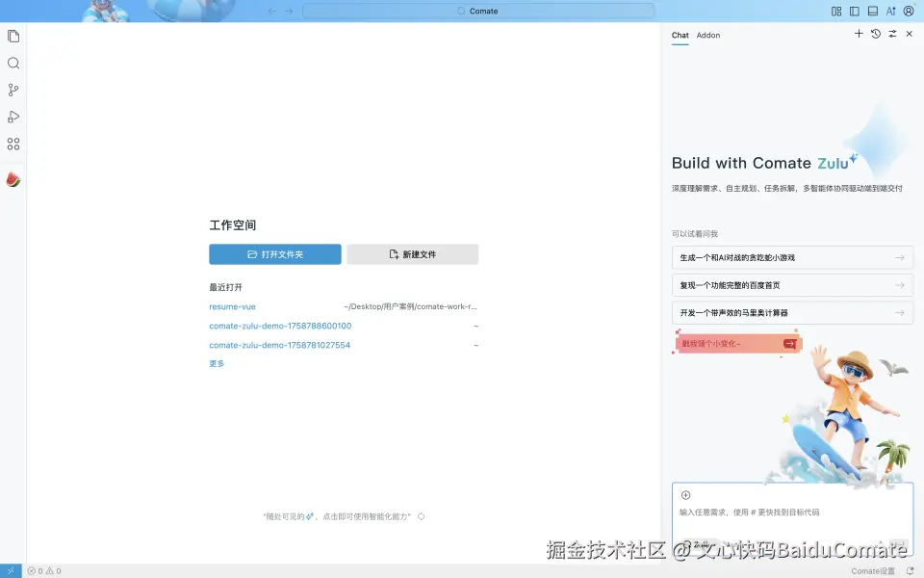Select suggestion 生成一个和AI对战的贪吃蛇小游戏
924x578 pixels.
[x=792, y=258]
